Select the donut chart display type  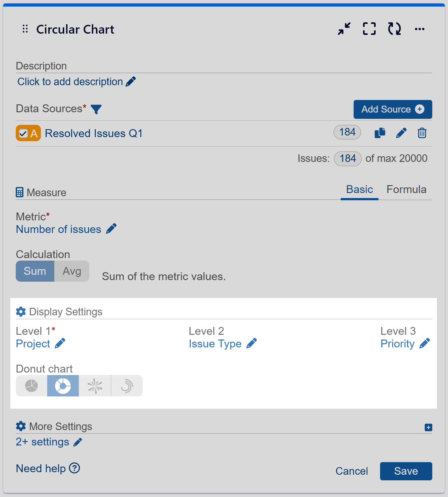[63, 386]
